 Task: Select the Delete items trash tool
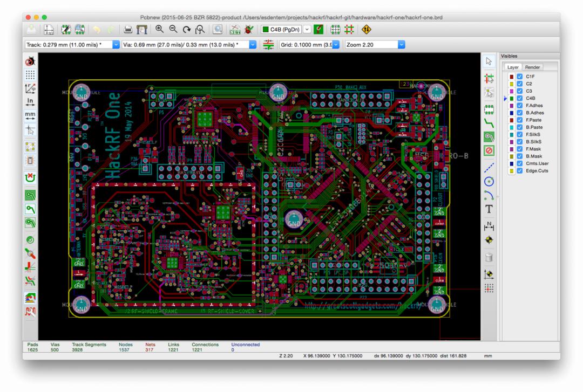pos(489,257)
